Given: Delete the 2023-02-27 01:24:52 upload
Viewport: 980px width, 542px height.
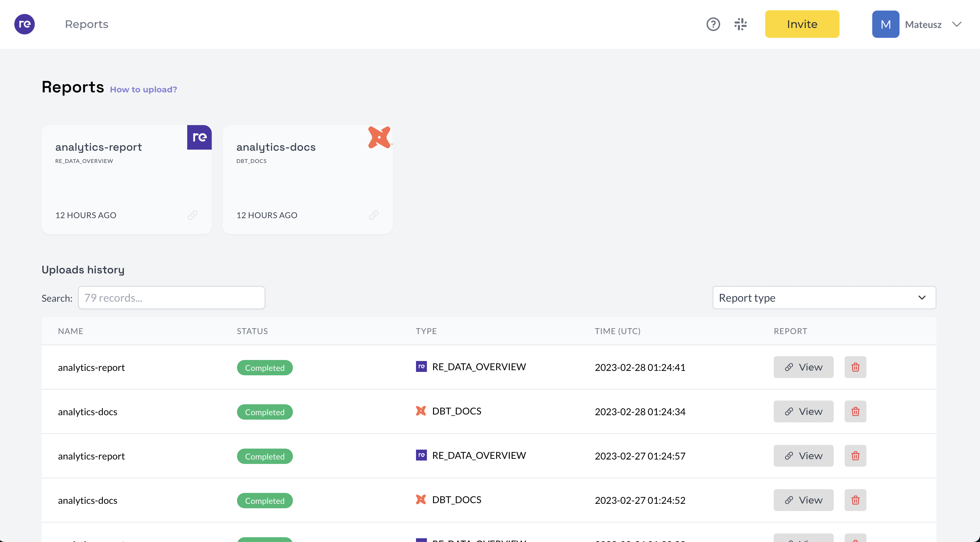Looking at the screenshot, I should click(855, 500).
